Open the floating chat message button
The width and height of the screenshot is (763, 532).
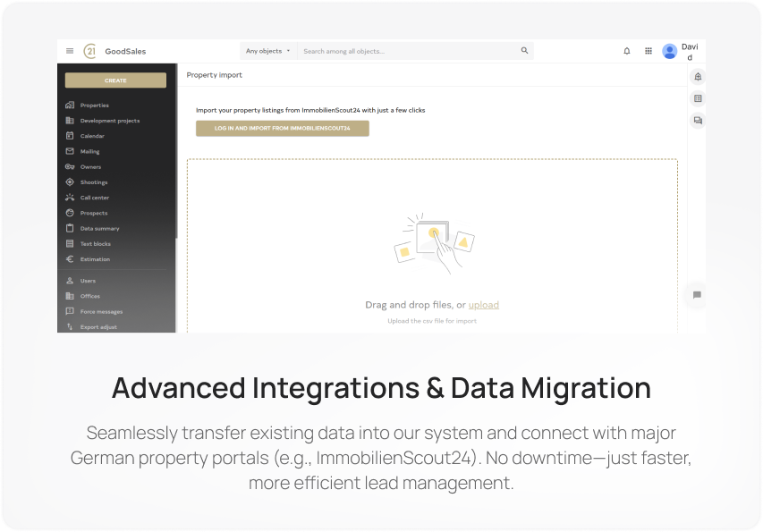[x=697, y=295]
